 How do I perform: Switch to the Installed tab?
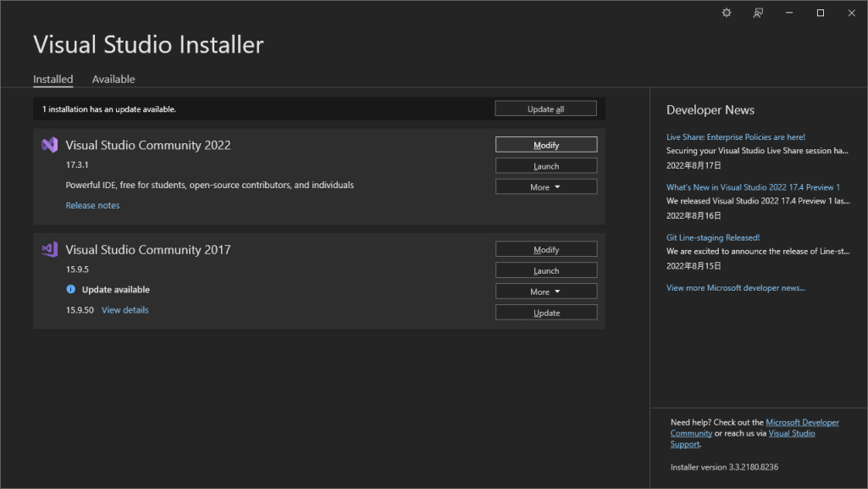(x=53, y=79)
